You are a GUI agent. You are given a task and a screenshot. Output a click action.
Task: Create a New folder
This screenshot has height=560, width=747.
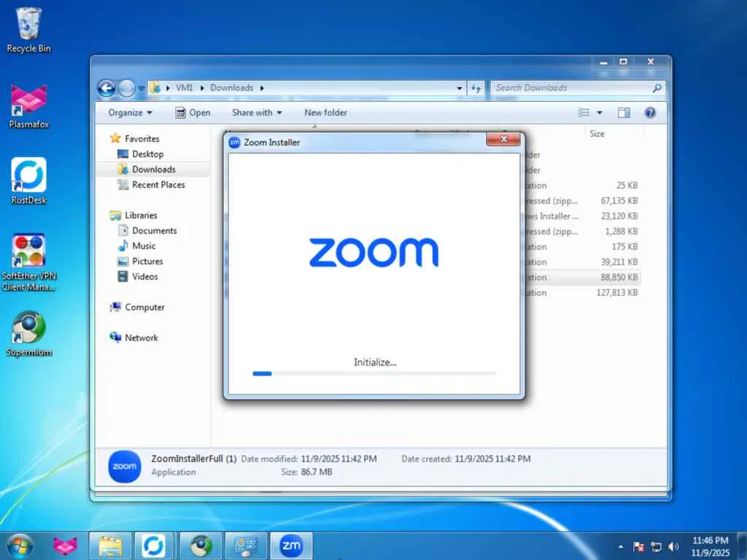325,112
